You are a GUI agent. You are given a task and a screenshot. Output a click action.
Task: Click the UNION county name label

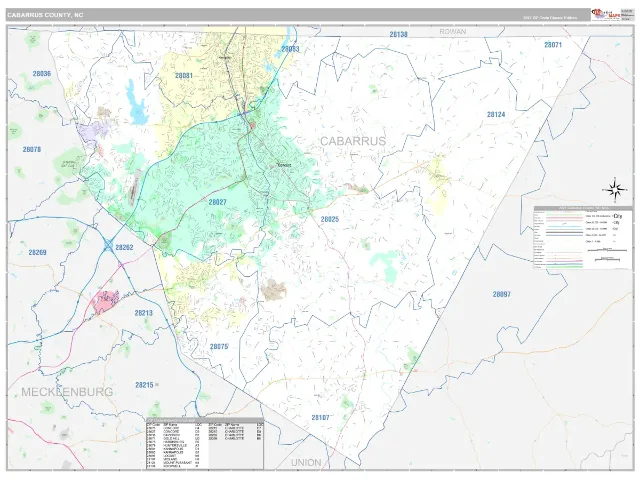[306, 463]
